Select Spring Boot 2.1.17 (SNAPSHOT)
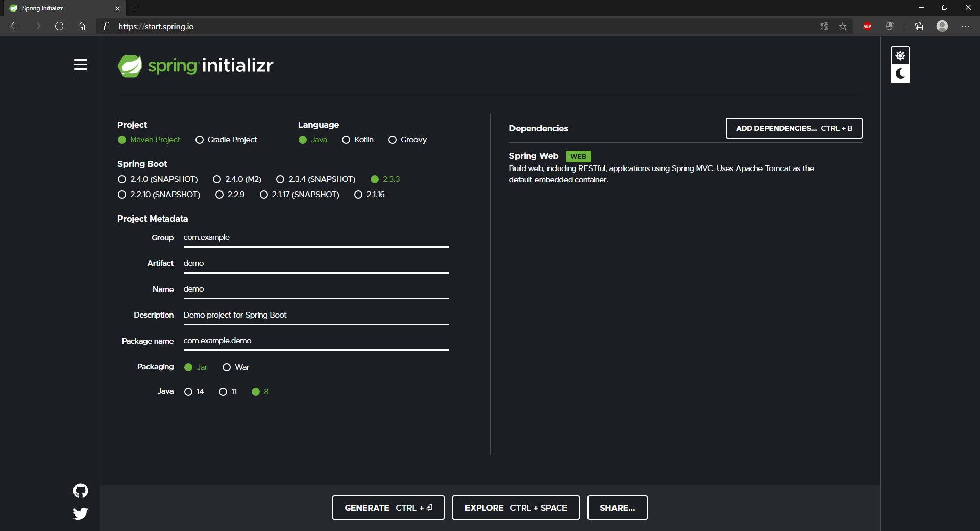This screenshot has height=531, width=980. [299, 195]
